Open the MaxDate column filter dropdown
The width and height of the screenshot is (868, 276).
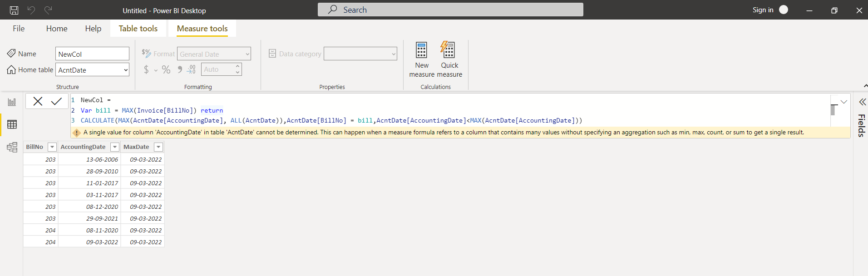click(158, 147)
